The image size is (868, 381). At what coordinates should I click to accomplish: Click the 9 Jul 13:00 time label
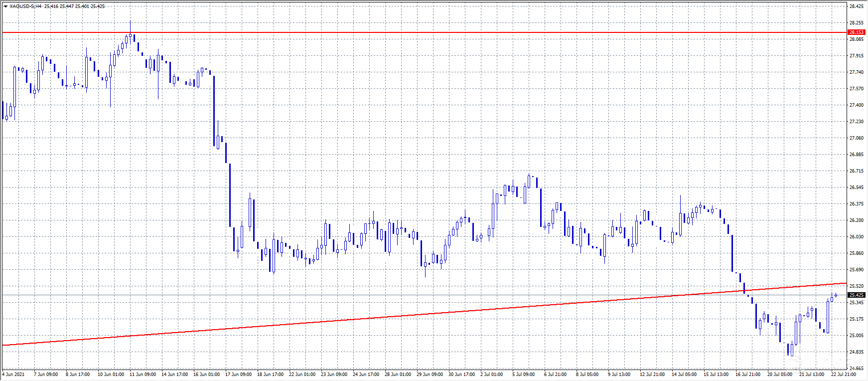[x=619, y=375]
